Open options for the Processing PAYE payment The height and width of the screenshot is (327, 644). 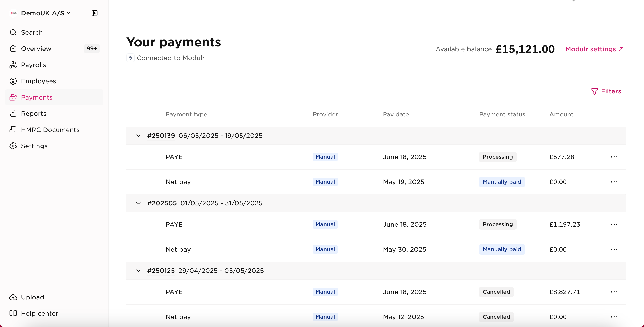coord(614,157)
